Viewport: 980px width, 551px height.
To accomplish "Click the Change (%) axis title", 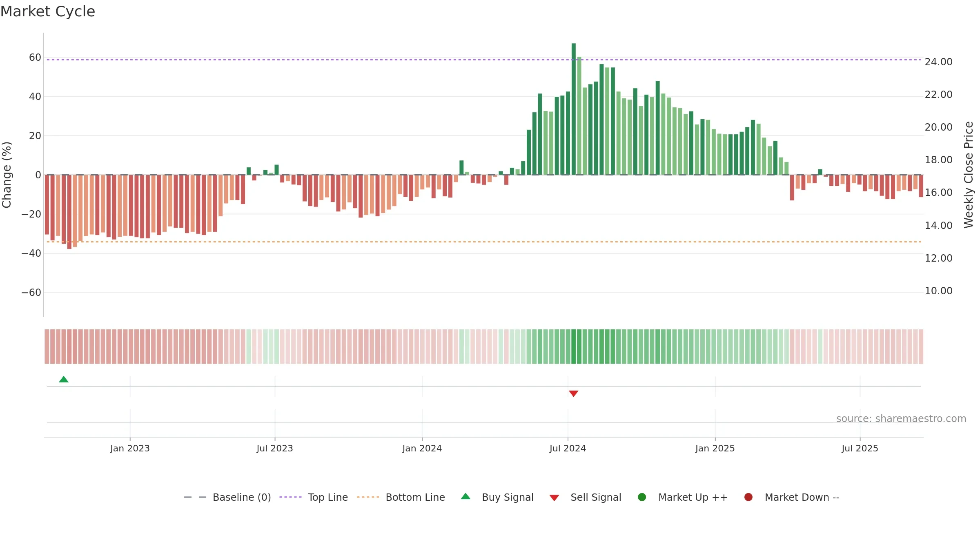I will [7, 175].
